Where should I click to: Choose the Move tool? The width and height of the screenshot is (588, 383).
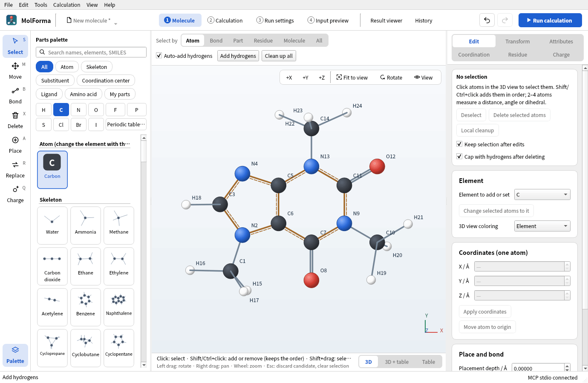15,71
